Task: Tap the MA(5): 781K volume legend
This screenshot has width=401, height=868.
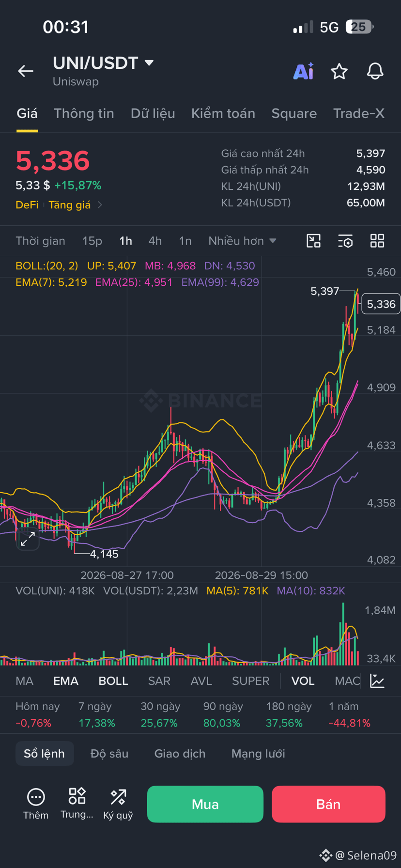Action: point(237,590)
